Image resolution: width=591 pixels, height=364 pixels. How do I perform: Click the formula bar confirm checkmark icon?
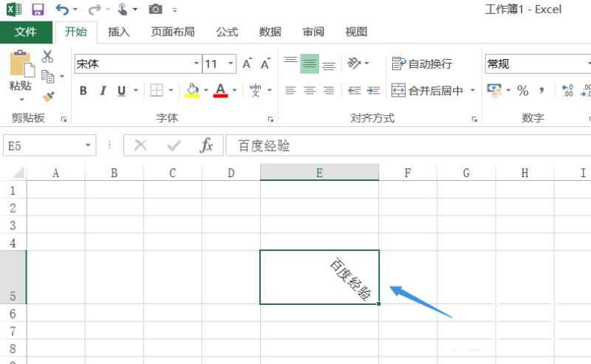[174, 145]
